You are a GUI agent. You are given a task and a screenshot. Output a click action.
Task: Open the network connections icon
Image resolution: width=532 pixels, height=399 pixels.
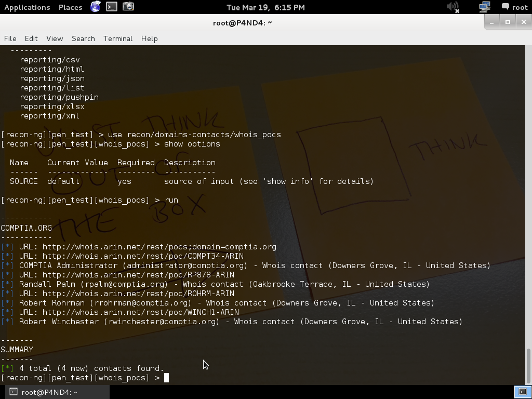484,7
